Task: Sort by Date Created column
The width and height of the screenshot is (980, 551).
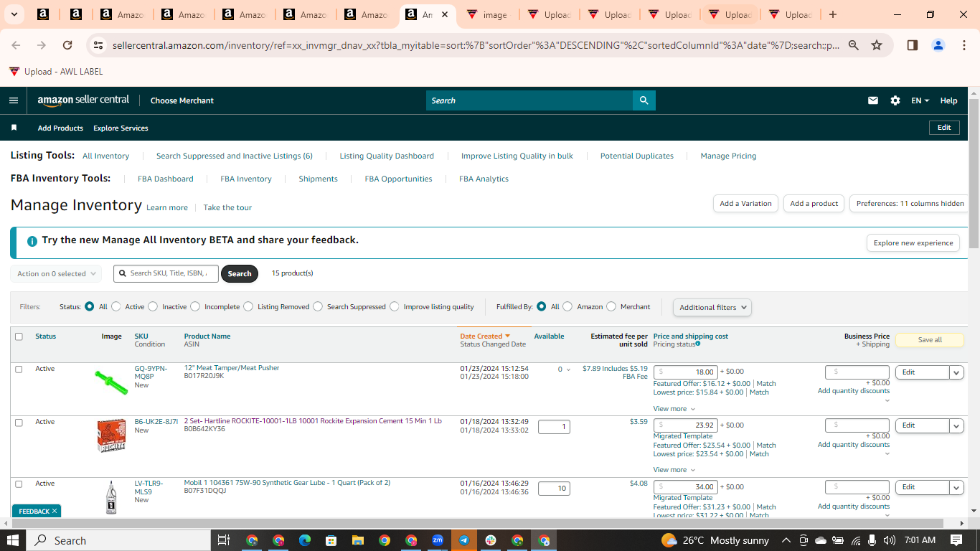Action: 485,336
